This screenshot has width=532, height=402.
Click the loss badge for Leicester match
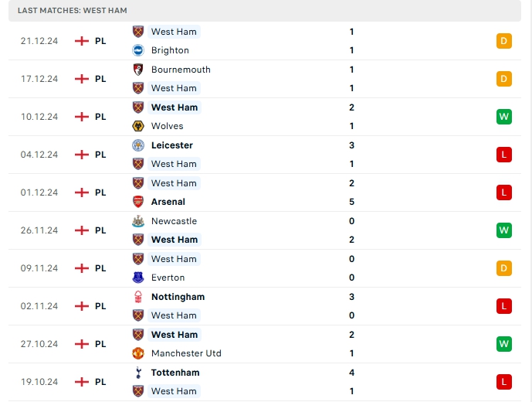[504, 155]
